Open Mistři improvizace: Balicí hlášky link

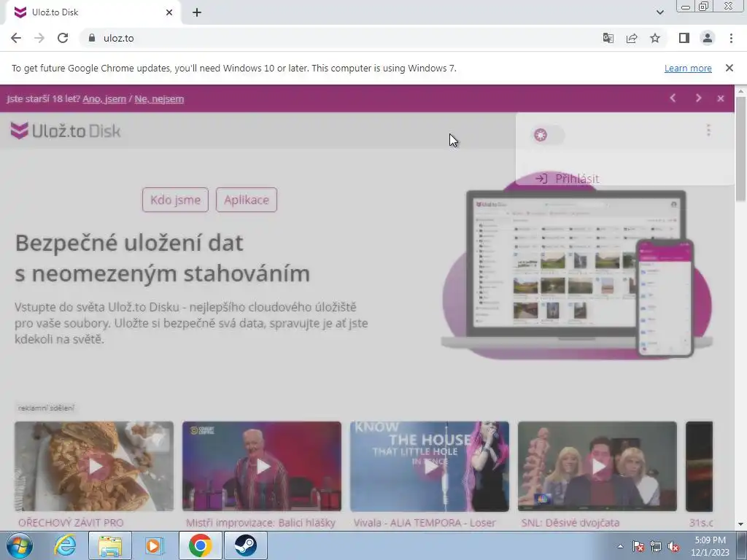point(260,523)
